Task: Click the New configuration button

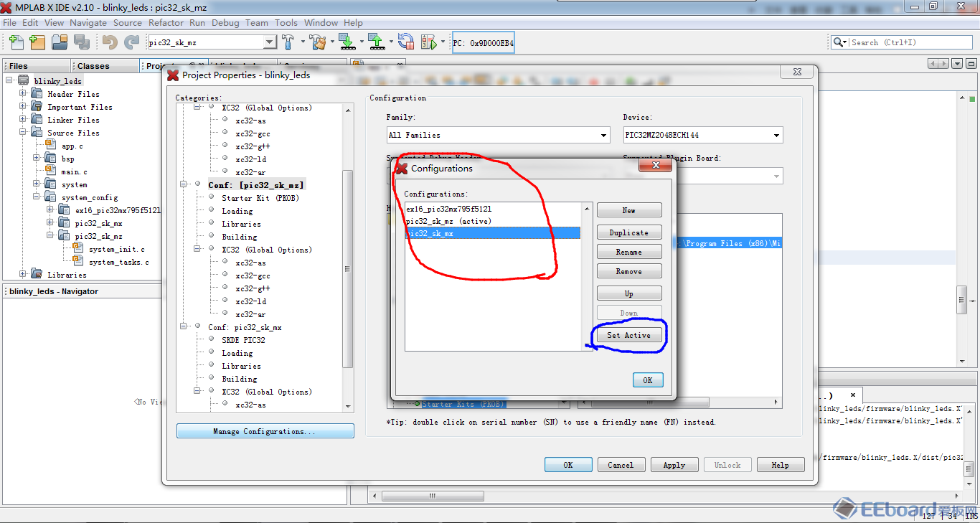Action: (629, 210)
